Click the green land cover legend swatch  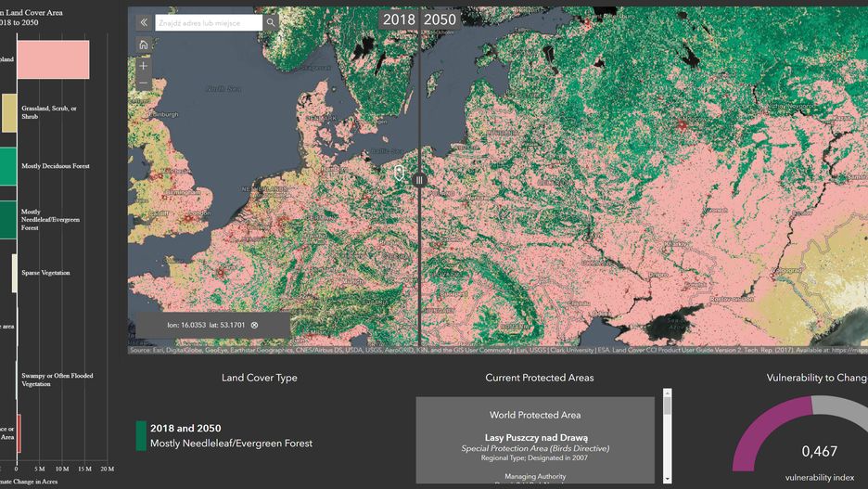(141, 436)
